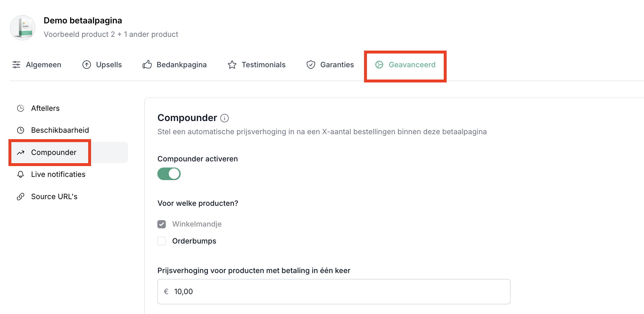
Task: Disable the Compounder activeren toggle
Action: 169,174
